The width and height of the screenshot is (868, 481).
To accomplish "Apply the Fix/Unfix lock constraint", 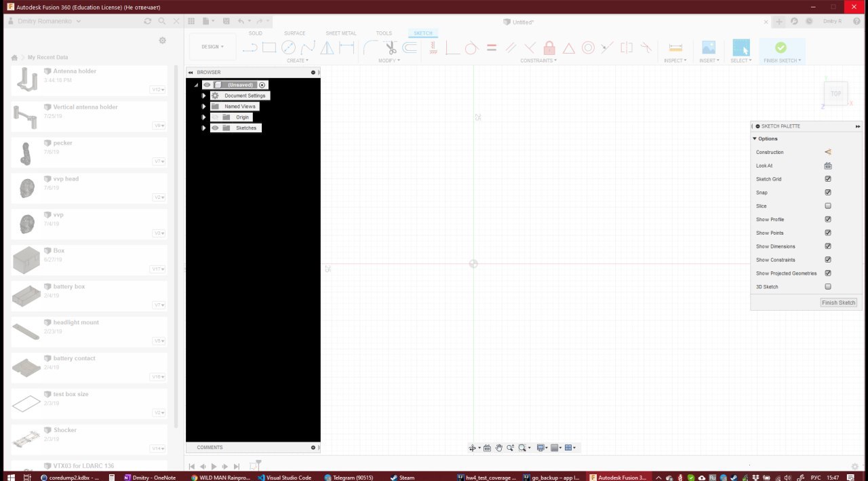I will [549, 47].
